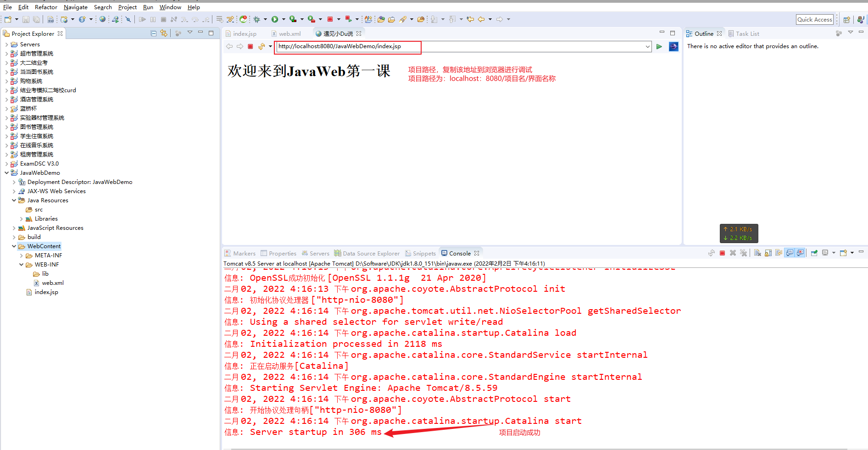Click the Debug bug icon
This screenshot has height=450, width=868.
click(x=257, y=19)
